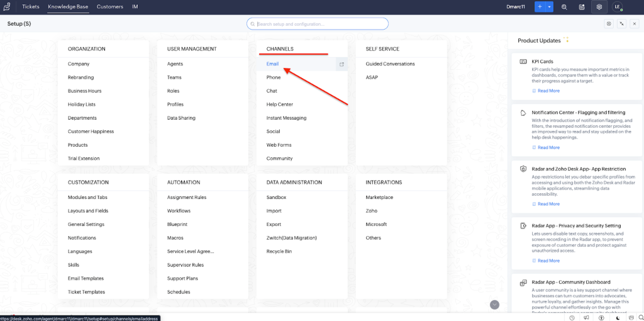Image resolution: width=644 pixels, height=321 pixels.
Task: Toggle night mode moon icon
Action: (x=618, y=317)
